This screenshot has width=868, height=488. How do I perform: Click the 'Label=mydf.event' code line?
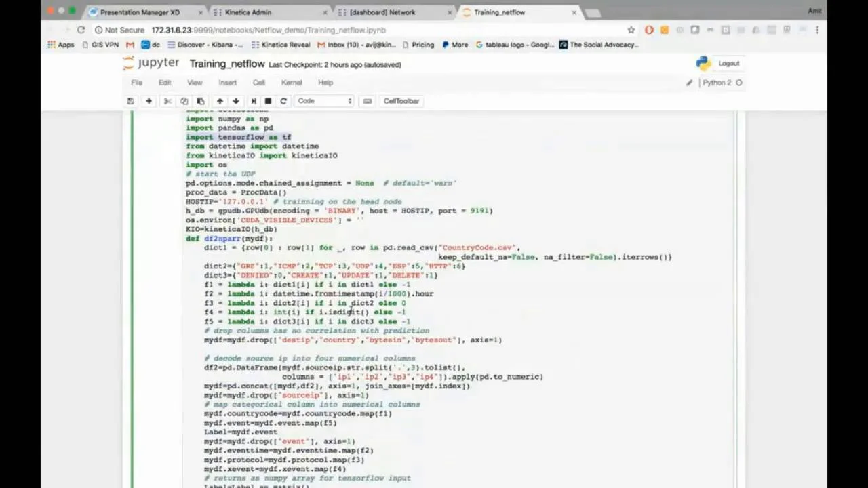tap(241, 432)
